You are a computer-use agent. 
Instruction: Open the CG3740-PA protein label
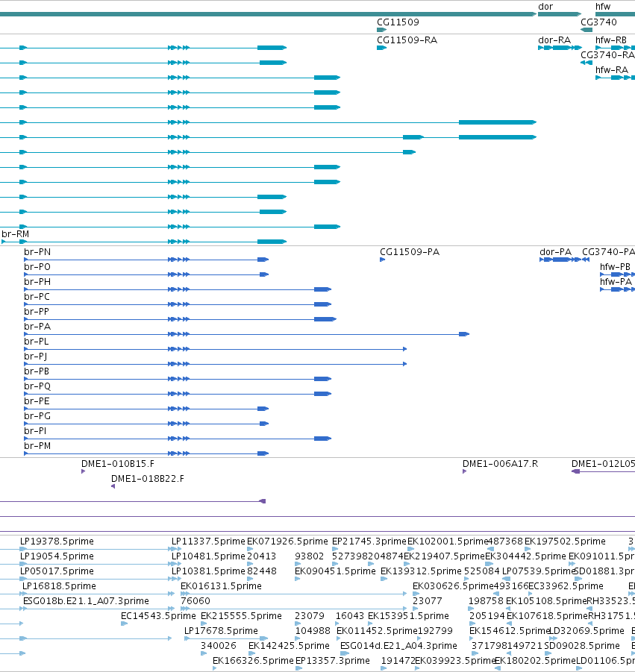pos(608,252)
